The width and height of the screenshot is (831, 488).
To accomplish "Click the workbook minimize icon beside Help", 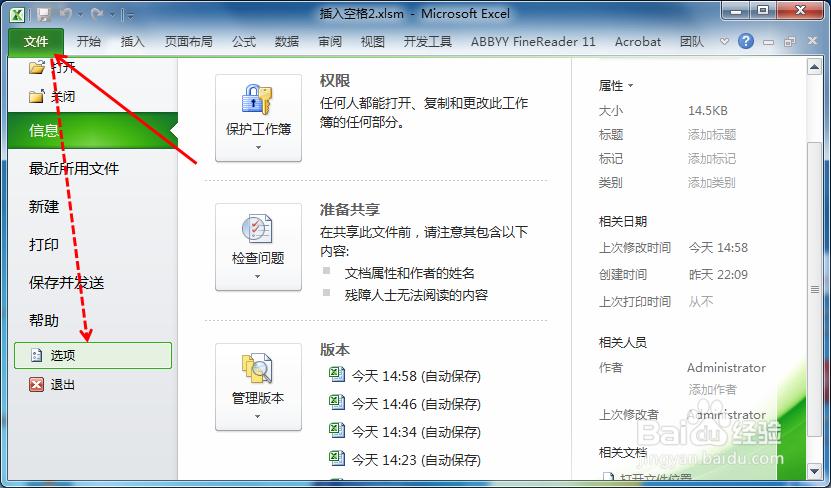I will pyautogui.click(x=768, y=42).
